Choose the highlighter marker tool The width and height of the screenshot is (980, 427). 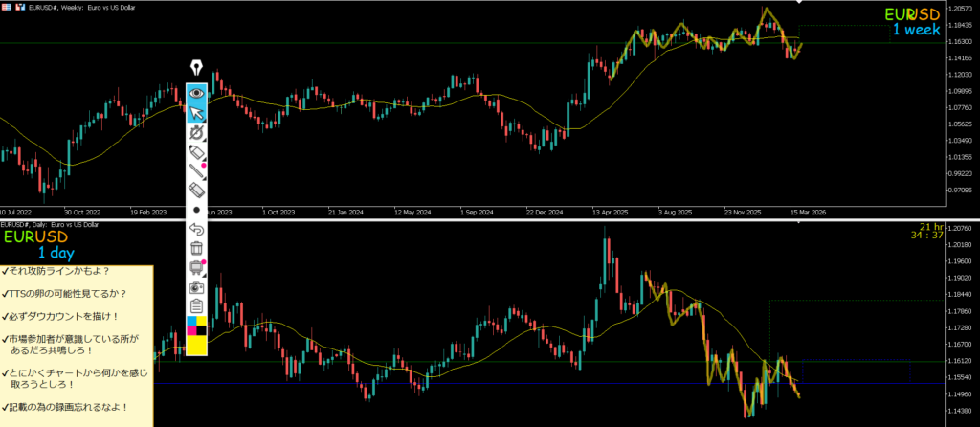tap(196, 152)
